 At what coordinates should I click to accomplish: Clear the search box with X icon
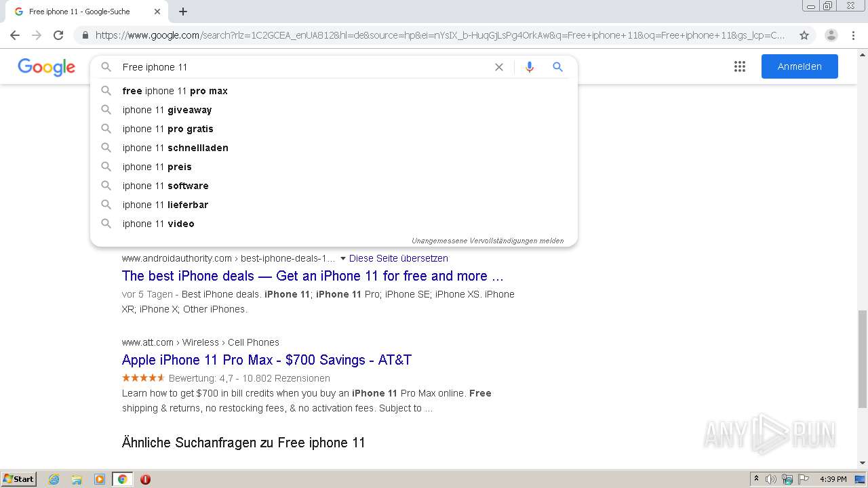pyautogui.click(x=499, y=67)
